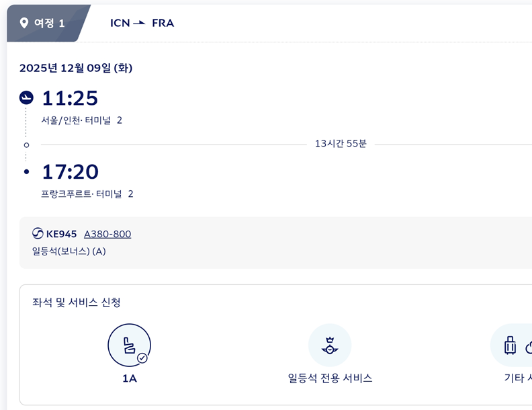Click the 1A seat label
This screenshot has width=532, height=410.
(x=129, y=378)
